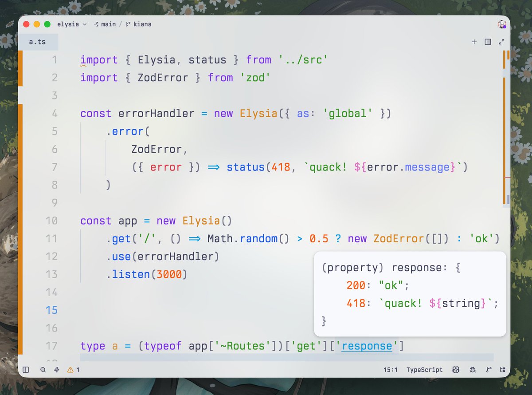Open the user avatar menu
532x395 pixels.
(x=502, y=24)
